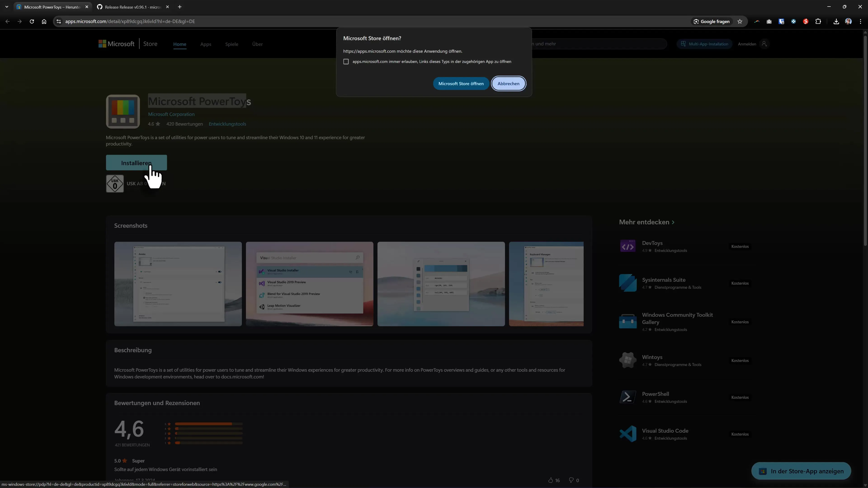Open the PowerShell app icon under Mehr entdecken

tap(628, 397)
